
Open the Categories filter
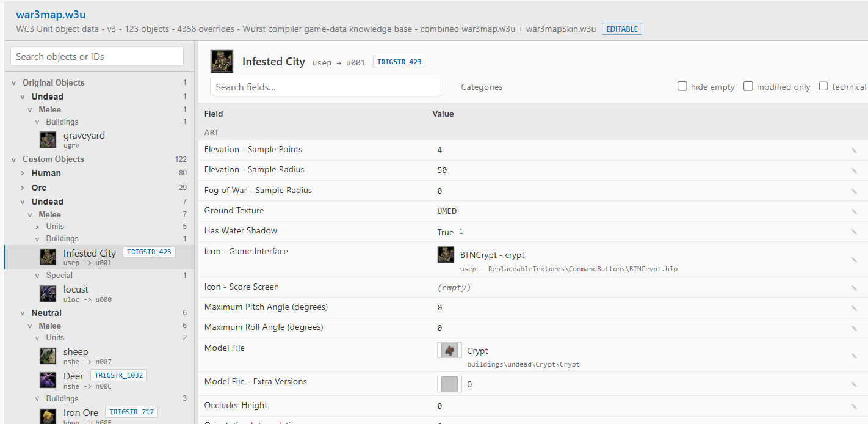tap(482, 87)
